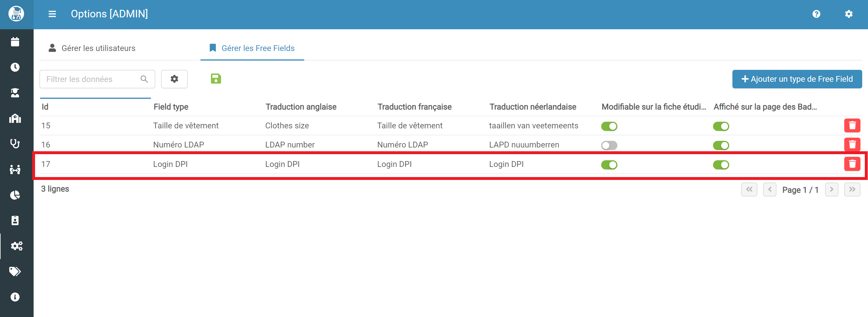Open the tags icon in sidebar
868x317 pixels.
pos(15,272)
